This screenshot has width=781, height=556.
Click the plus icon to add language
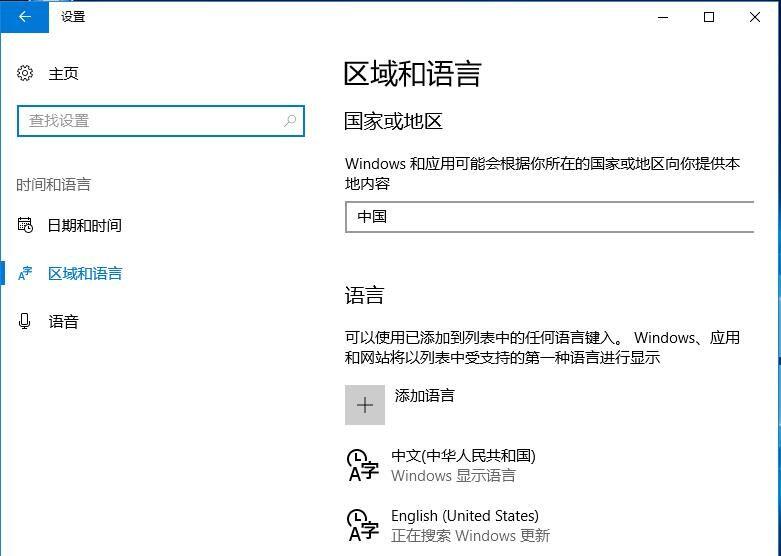pyautogui.click(x=365, y=405)
